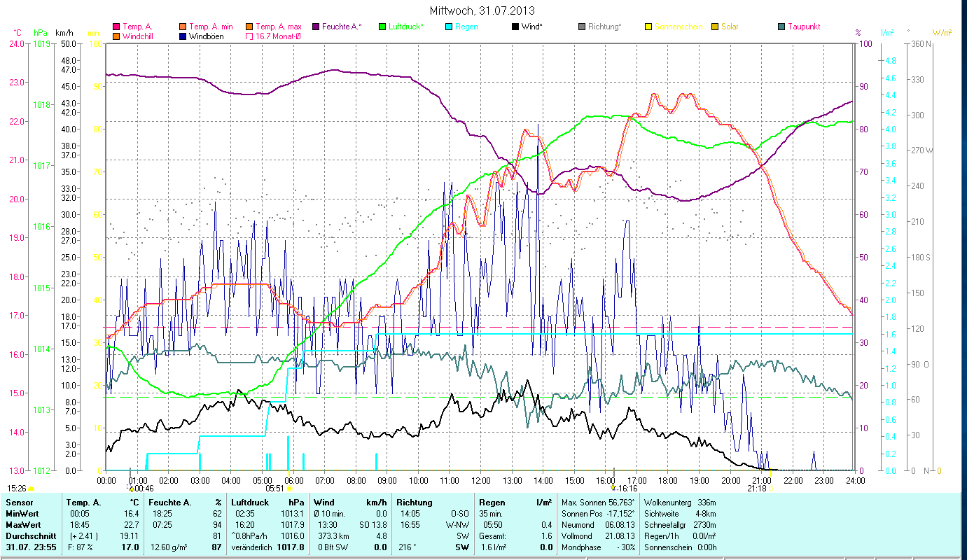Toggle the orange Windchill legend box

pos(116,36)
